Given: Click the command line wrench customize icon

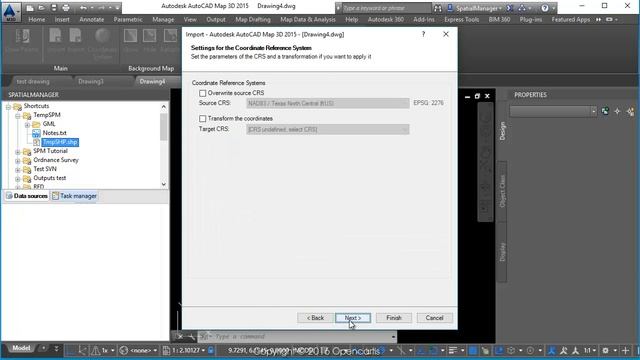Looking at the screenshot, I should (191, 337).
